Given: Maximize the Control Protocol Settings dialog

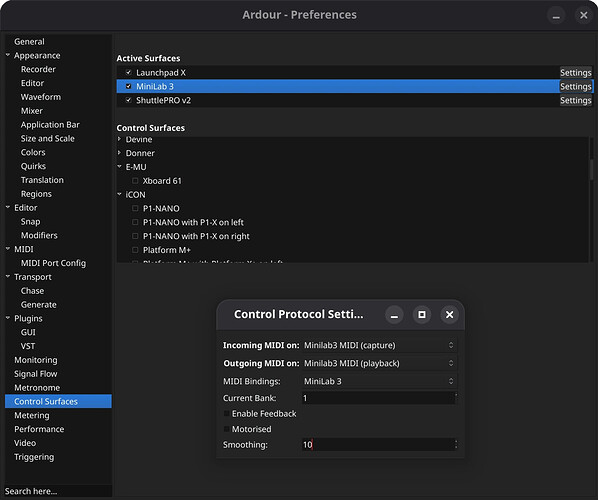Looking at the screenshot, I should point(422,315).
